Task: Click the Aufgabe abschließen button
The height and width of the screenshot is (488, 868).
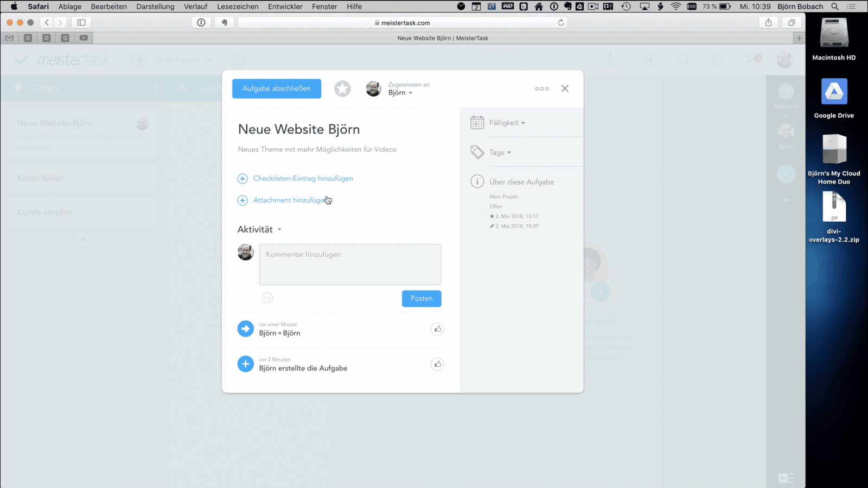Action: tap(277, 88)
